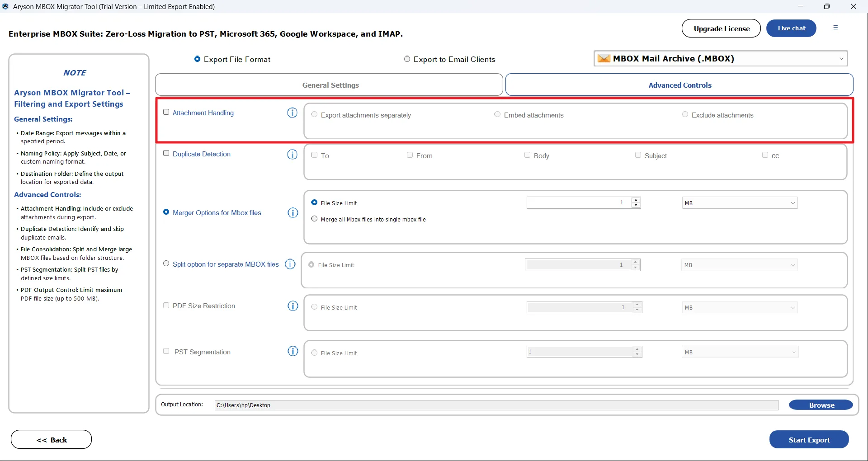Enable Duplicate Detection checkbox
Screen dimensions: 868x461
[x=166, y=153]
